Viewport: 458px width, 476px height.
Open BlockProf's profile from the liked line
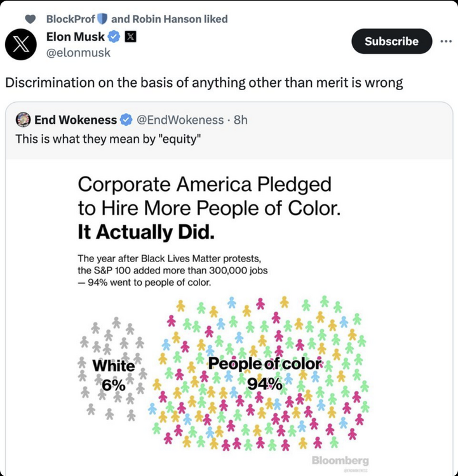point(71,19)
